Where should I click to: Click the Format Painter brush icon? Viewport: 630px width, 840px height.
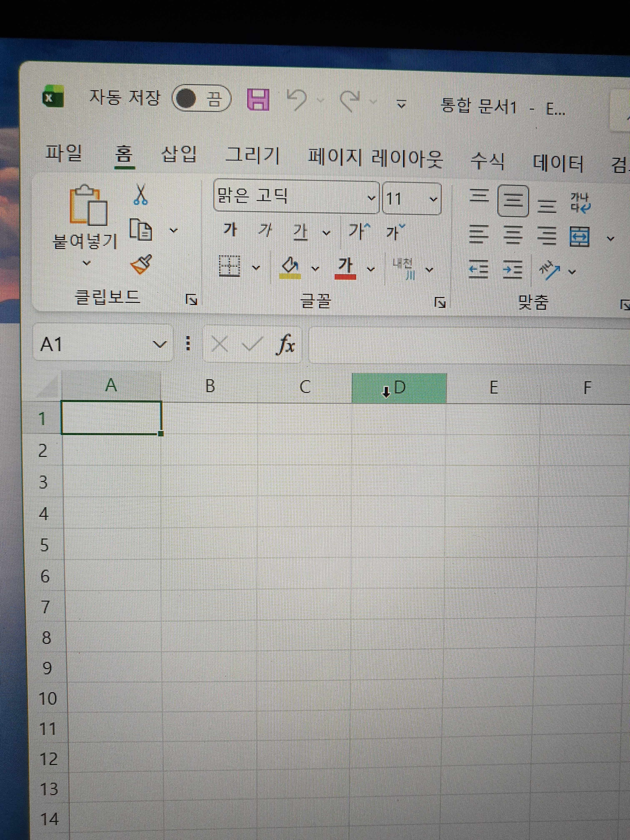pos(141,264)
